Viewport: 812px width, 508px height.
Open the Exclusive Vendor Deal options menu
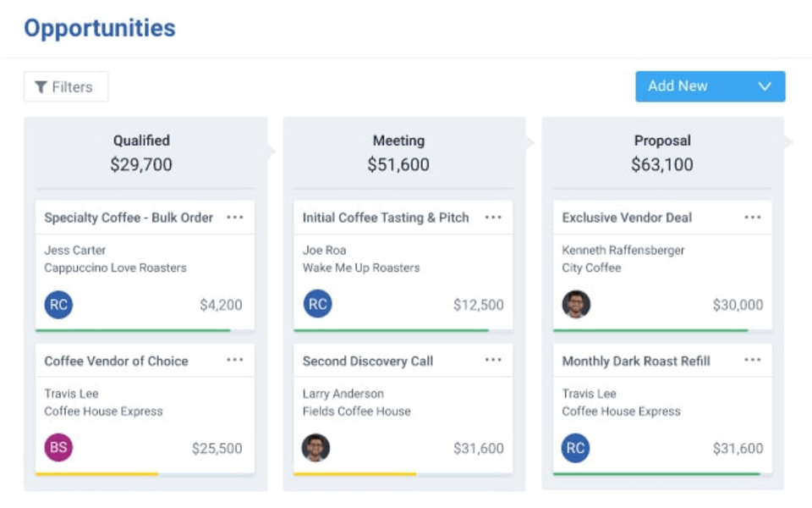click(752, 218)
